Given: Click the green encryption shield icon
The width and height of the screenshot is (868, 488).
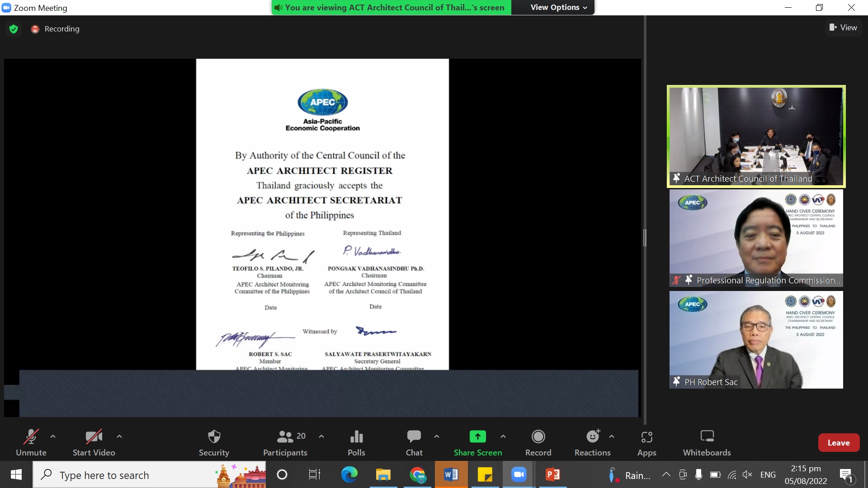Looking at the screenshot, I should coord(14,29).
